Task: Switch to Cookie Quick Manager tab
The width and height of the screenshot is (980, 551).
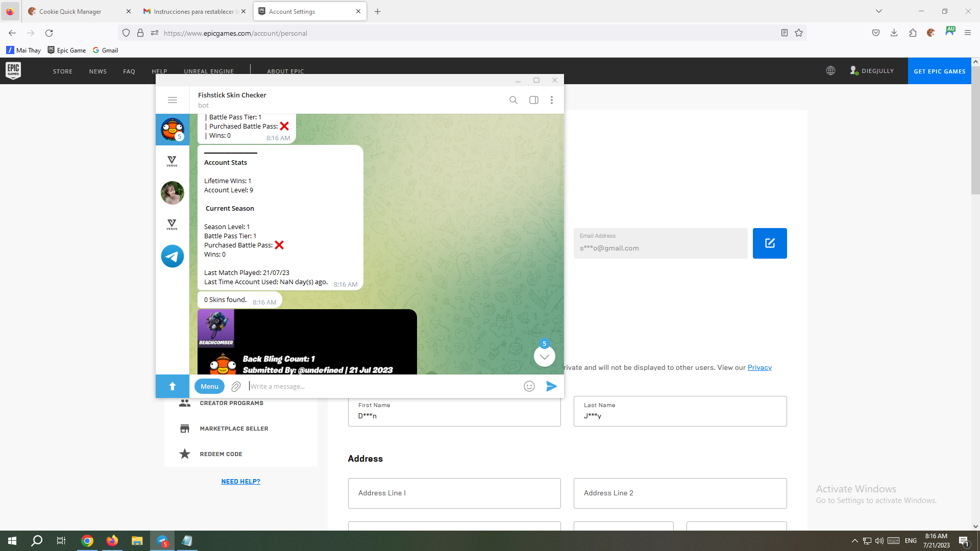Action: pos(79,11)
